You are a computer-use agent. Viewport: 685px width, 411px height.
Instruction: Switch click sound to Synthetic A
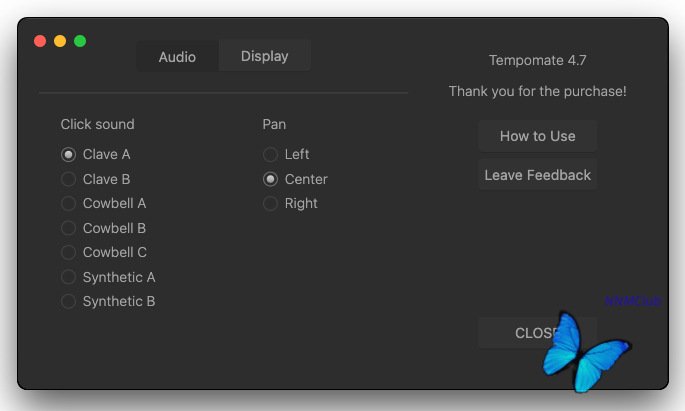pos(69,277)
